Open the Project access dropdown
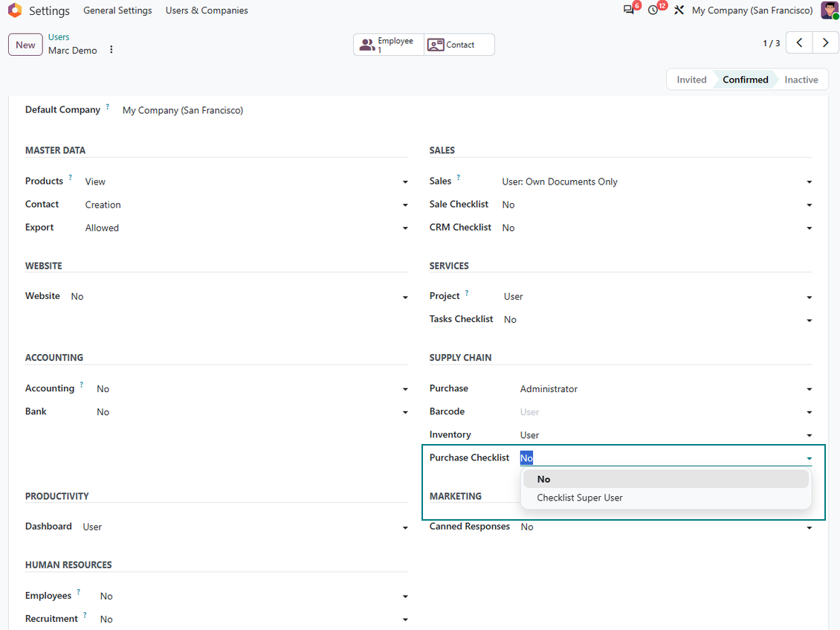The width and height of the screenshot is (840, 630). point(658,297)
